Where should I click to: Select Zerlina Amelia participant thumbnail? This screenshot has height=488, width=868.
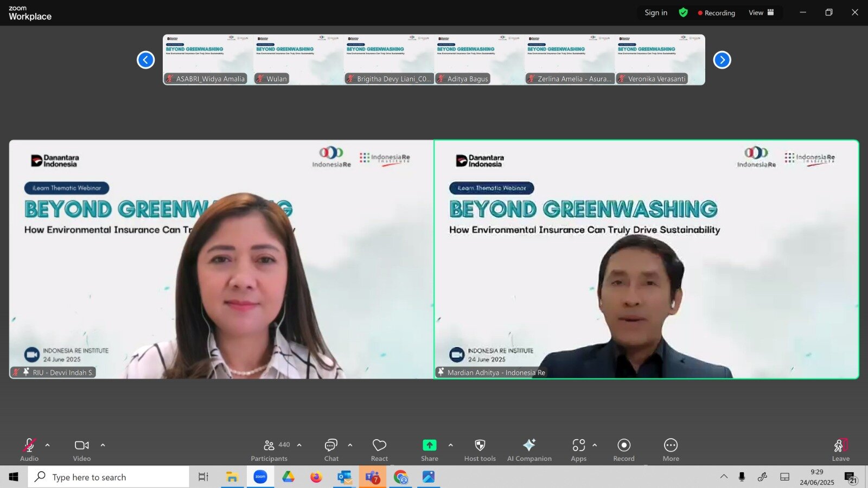570,60
